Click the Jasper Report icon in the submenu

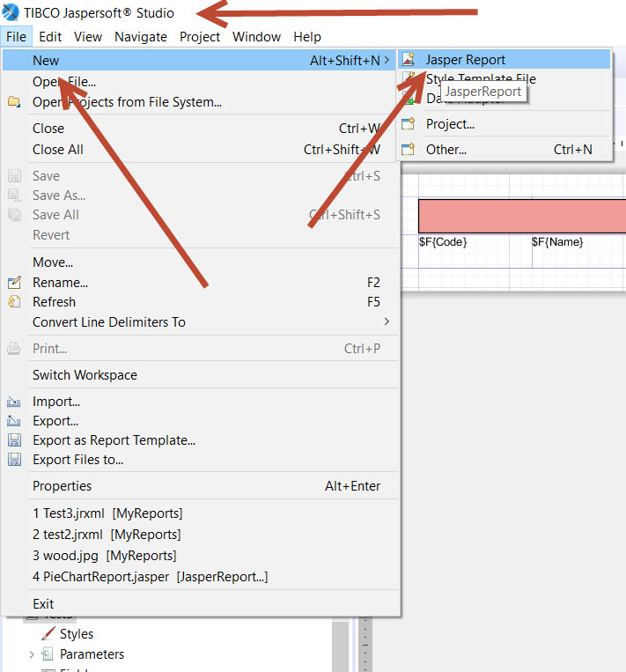click(409, 60)
